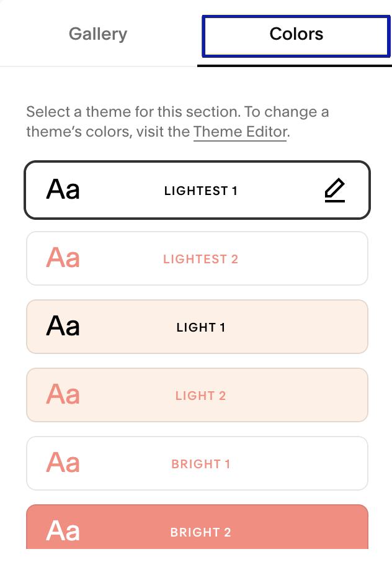The width and height of the screenshot is (392, 585).
Task: Click the Aa preview in Light 1
Action: (63, 325)
